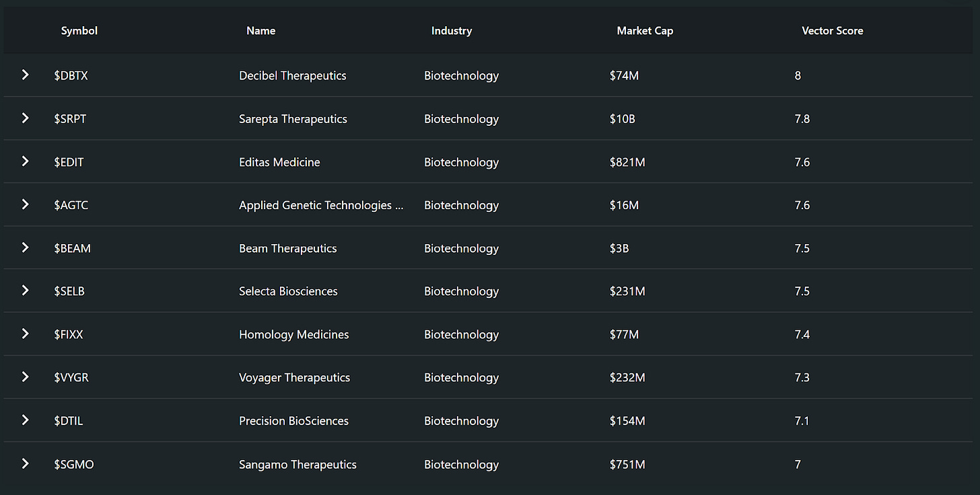Expand the $DBTX row chevron
Viewport: 980px width, 495px height.
[25, 75]
